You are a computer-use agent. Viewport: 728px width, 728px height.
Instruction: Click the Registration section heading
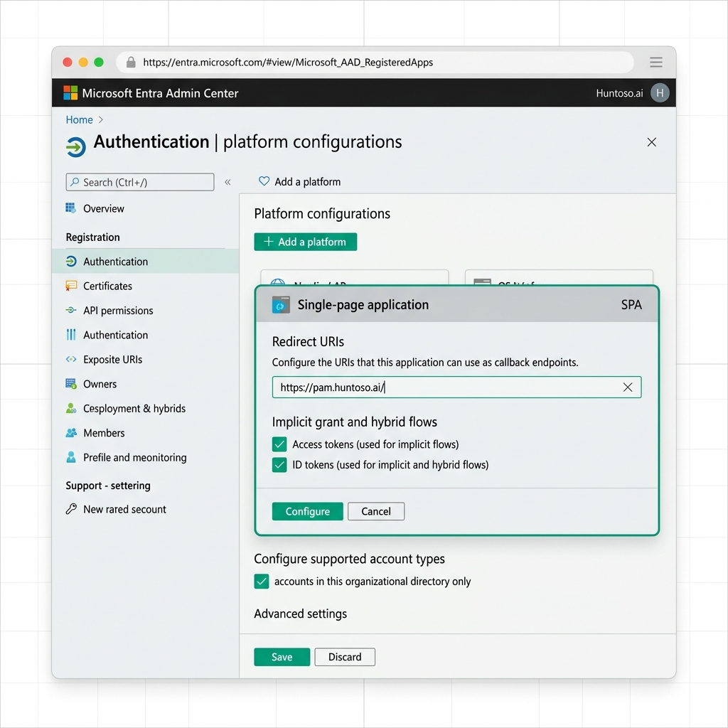(x=93, y=237)
